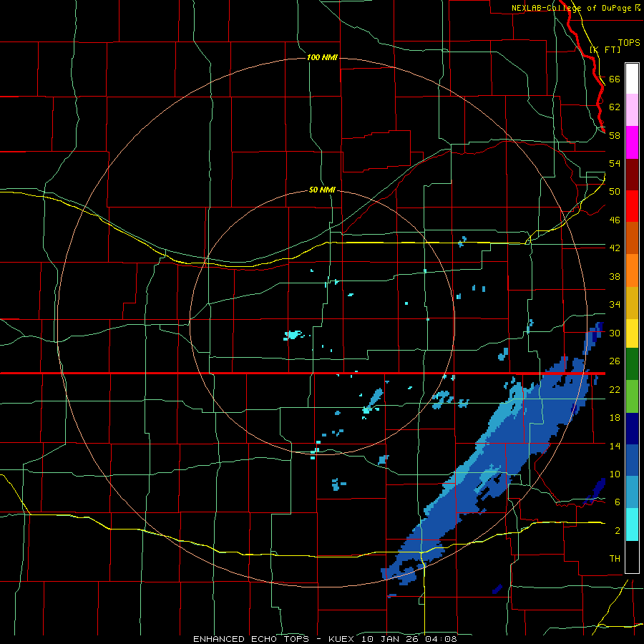Click the "100 NMI" range ring label
644x644 pixels.
[322, 57]
